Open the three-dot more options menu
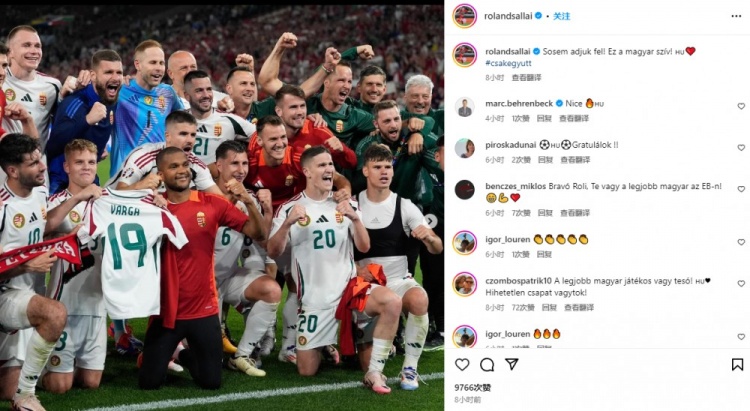 tap(736, 16)
